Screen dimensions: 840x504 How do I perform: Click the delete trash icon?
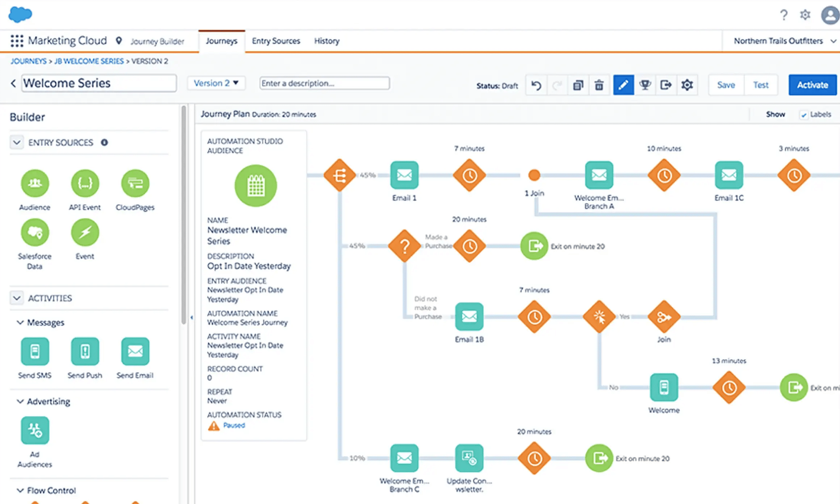599,85
